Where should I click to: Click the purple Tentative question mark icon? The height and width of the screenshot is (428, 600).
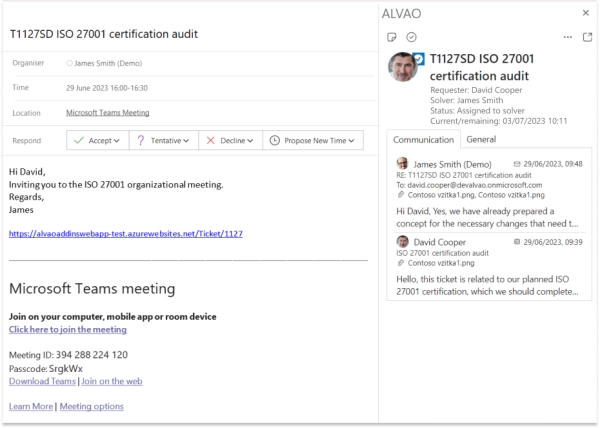(140, 140)
